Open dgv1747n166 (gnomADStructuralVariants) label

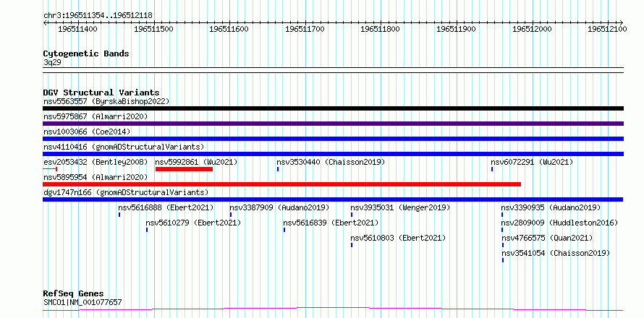(x=126, y=192)
